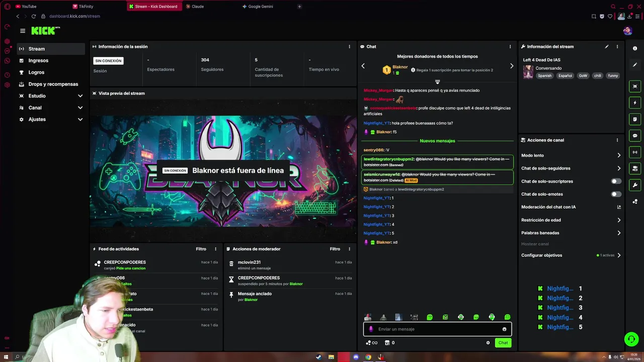644x362 pixels.
Task: Toggle the chat bubble widget in toolbar
Action: pos(635,136)
